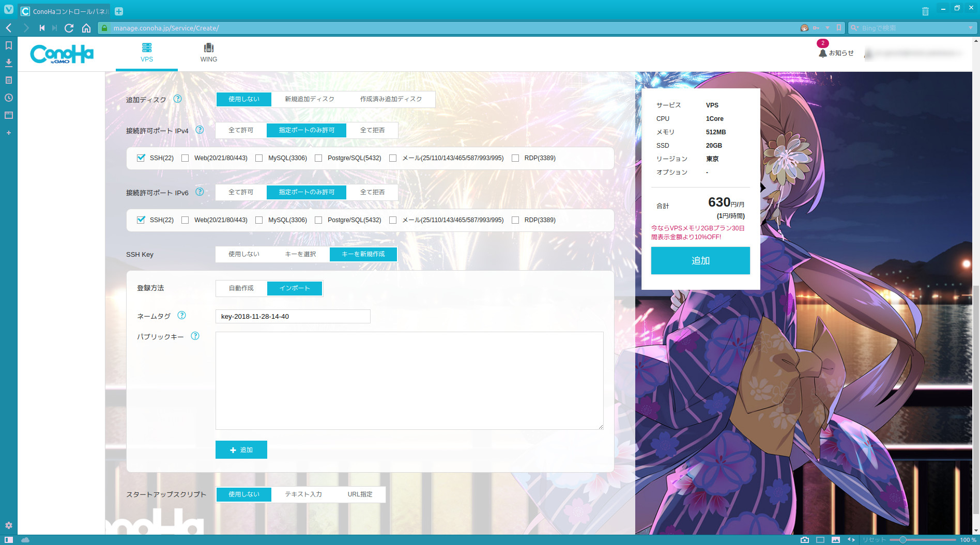Screen dimensions: 980x545
Task: Select IPv4 全て許可 option
Action: (241, 130)
